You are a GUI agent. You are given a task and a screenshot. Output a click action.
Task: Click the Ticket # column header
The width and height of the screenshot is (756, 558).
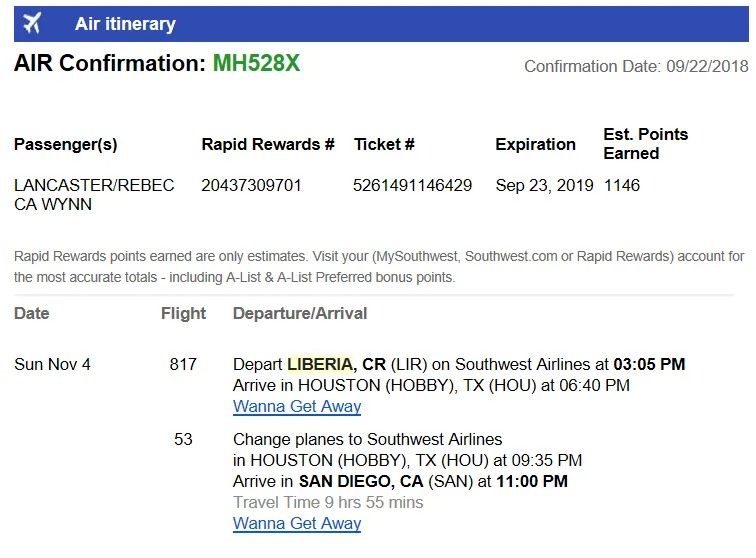[x=384, y=144]
